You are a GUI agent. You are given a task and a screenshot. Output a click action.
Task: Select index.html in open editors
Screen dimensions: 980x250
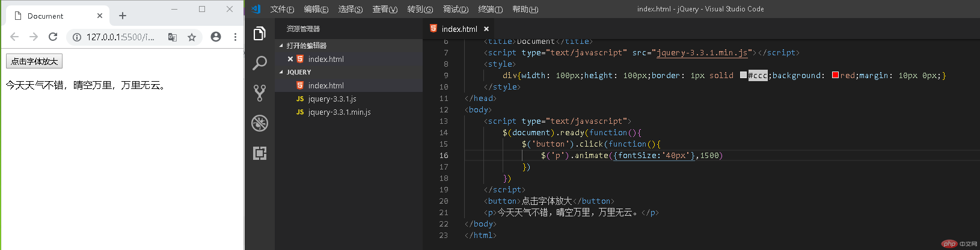pos(326,59)
